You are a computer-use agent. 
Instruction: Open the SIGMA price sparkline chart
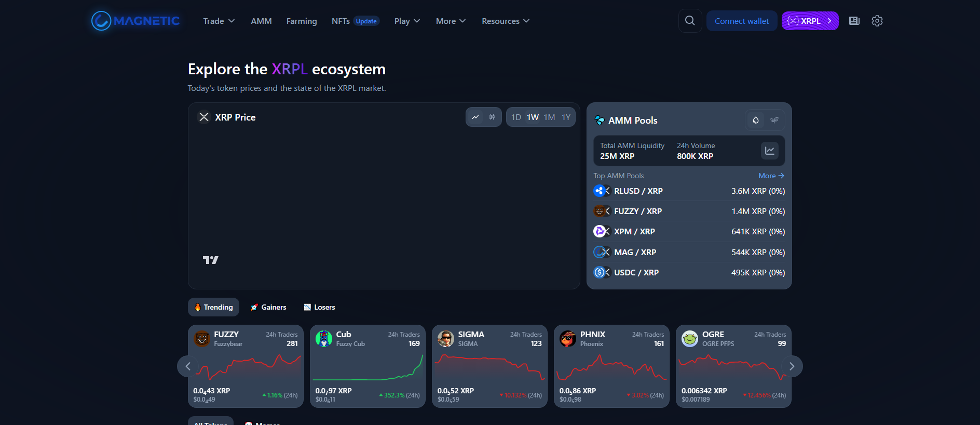click(x=490, y=367)
